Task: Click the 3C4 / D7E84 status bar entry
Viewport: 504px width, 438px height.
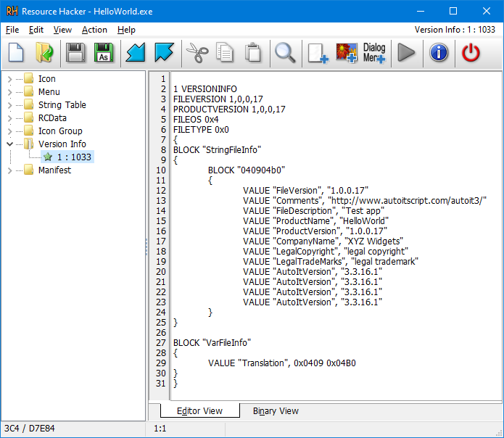Action: click(x=29, y=429)
